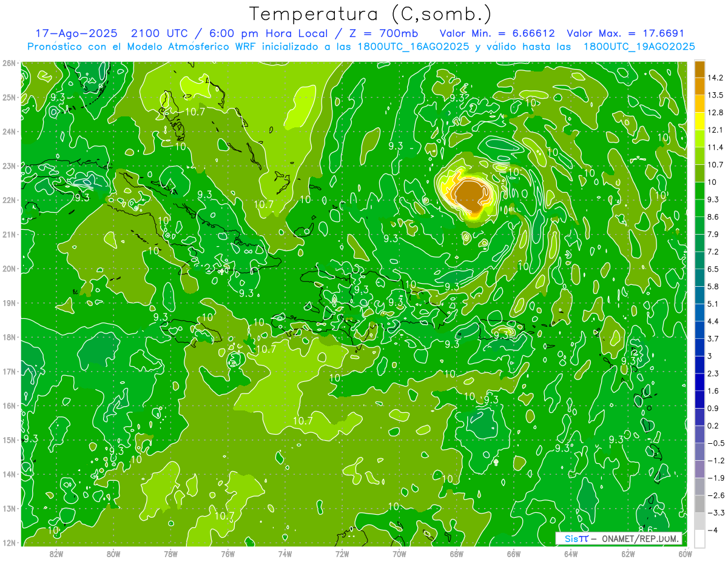Click the "Valor Max. = 17.6691" readout

625,33
